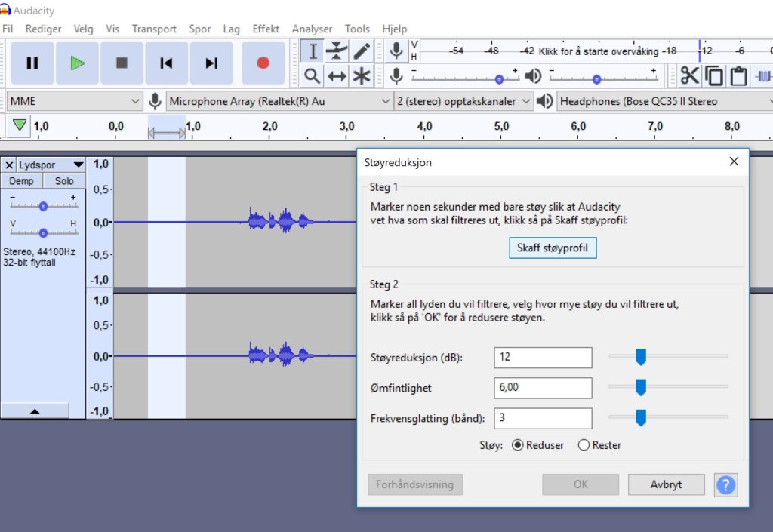Select the Draw (pencil) tool

click(x=362, y=51)
